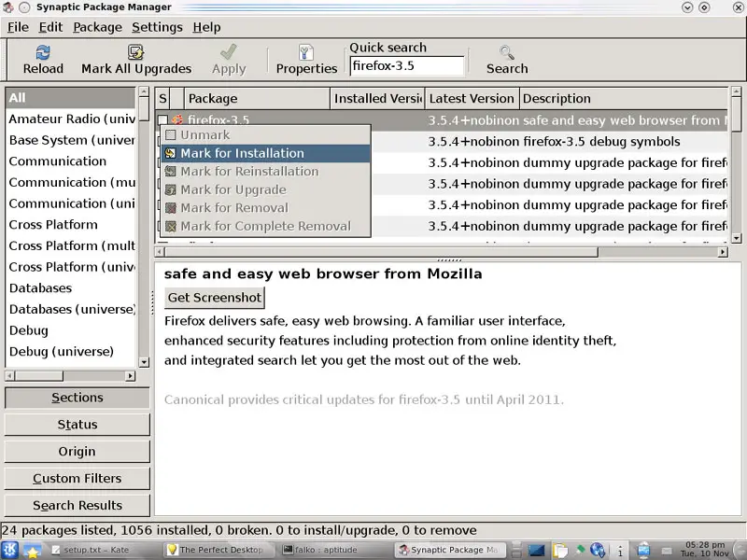
Task: Click the taskbar clock showing 05:28 pm
Action: click(x=705, y=549)
